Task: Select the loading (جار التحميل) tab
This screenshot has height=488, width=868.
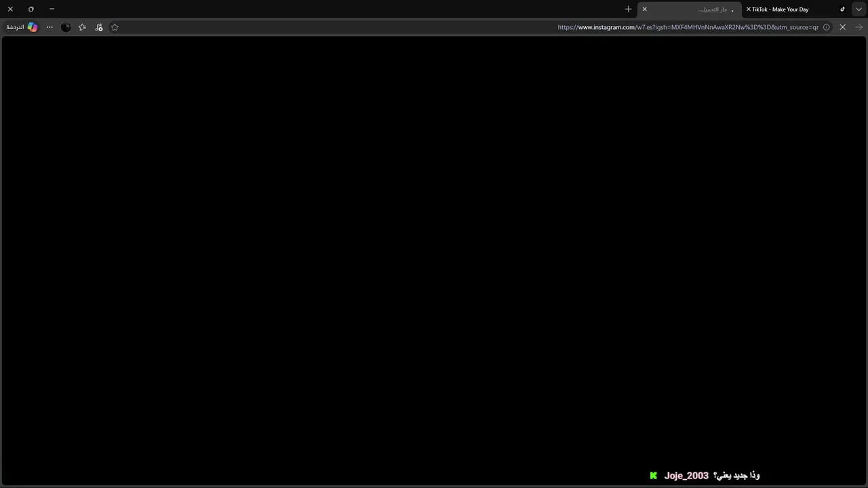Action: coord(690,9)
